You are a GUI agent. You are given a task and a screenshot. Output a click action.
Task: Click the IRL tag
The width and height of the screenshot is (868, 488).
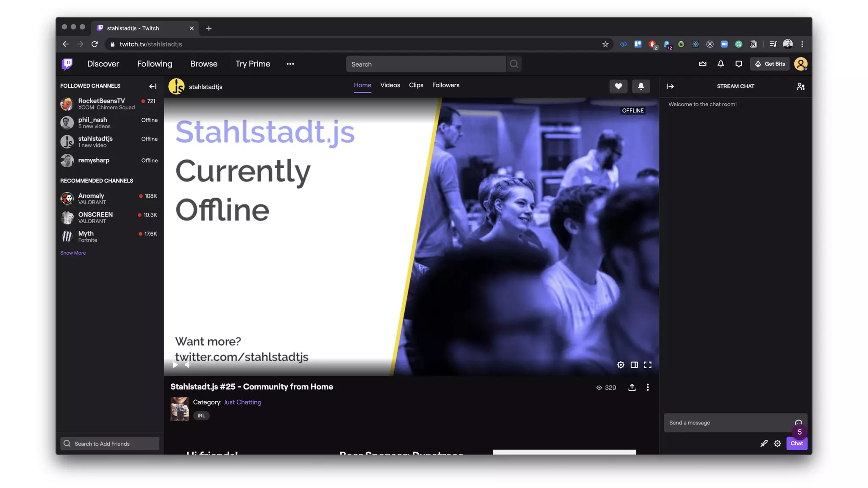click(x=201, y=416)
